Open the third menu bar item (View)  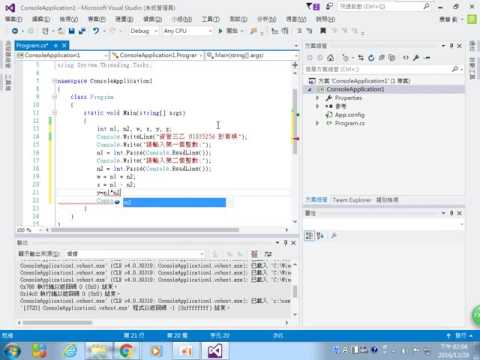[69, 19]
